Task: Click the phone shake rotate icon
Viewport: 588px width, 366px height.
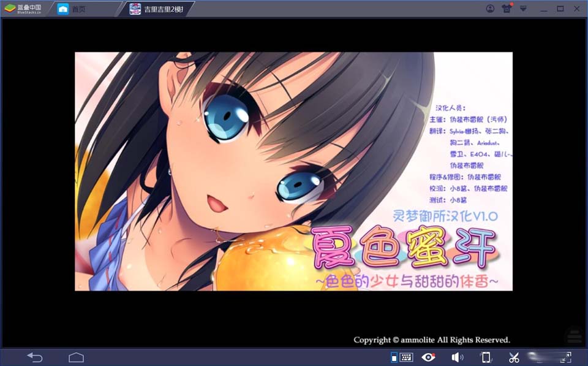Action: pos(486,357)
